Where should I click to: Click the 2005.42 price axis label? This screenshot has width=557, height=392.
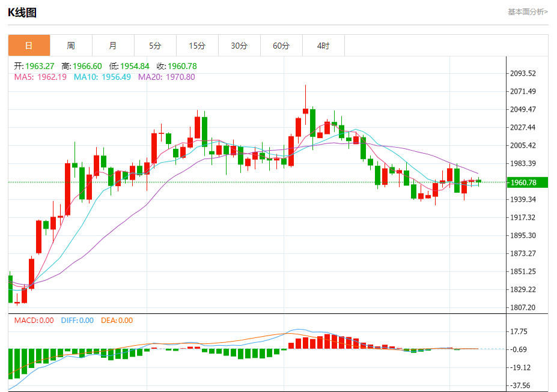[523, 145]
